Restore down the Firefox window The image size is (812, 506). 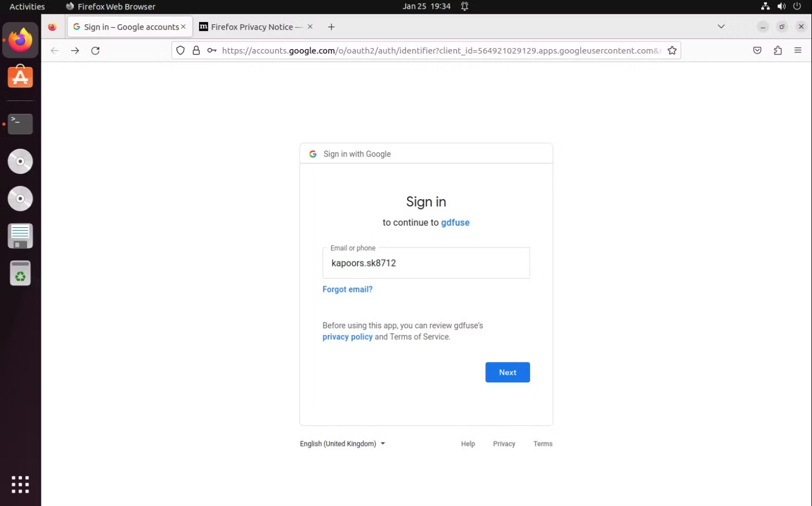(x=782, y=27)
